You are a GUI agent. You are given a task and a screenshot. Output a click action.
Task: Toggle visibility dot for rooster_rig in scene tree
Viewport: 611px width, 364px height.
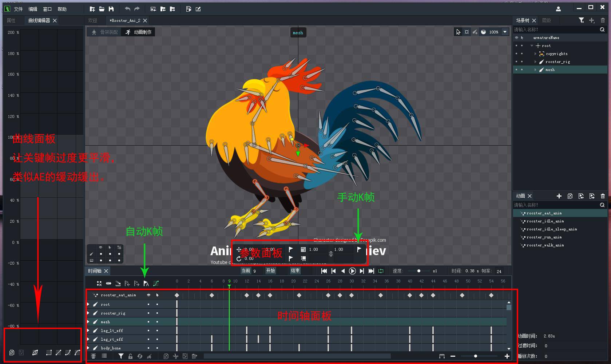[516, 62]
